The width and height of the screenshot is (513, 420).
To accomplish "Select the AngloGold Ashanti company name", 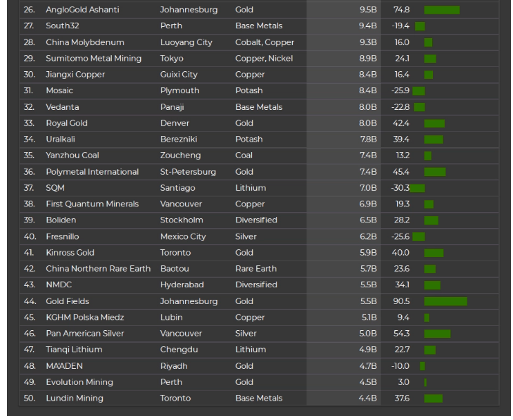I will pyautogui.click(x=82, y=10).
